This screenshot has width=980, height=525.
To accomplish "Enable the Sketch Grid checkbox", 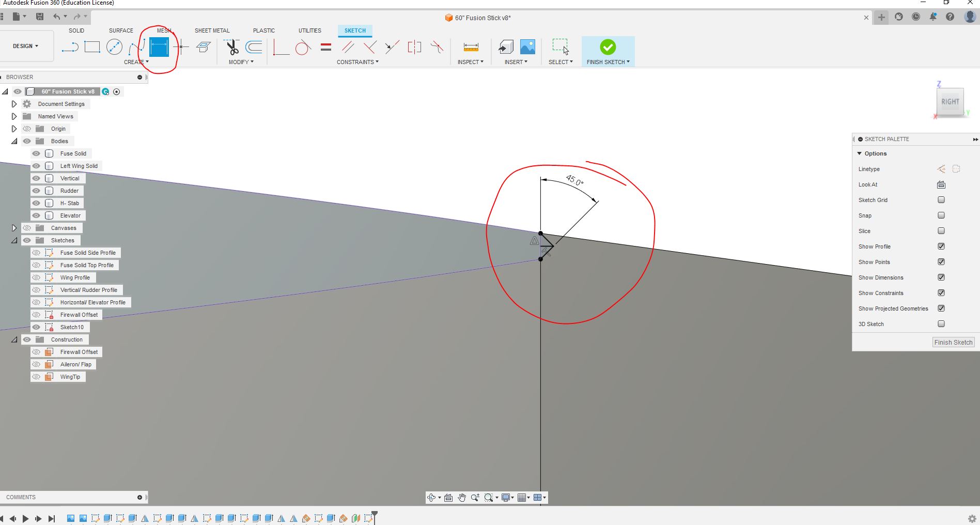I will [941, 200].
